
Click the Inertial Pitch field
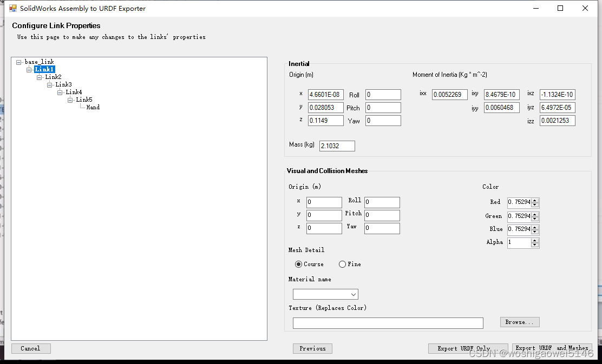tap(383, 108)
